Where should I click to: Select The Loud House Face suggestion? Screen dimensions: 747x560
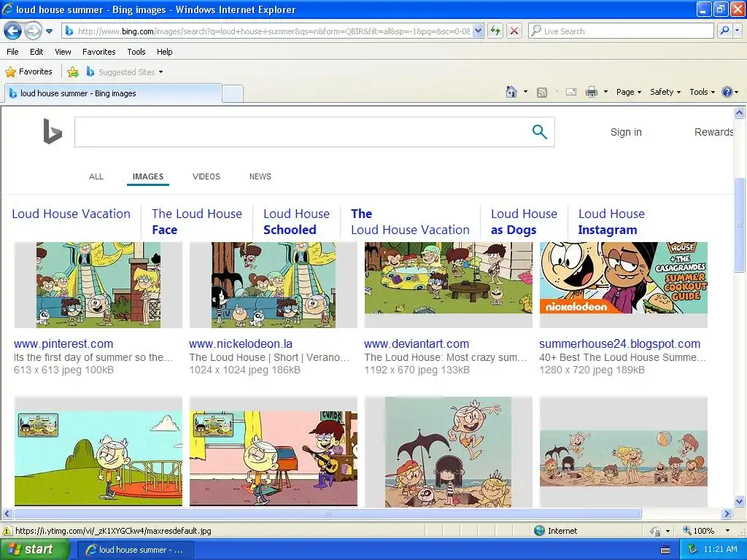pos(197,222)
